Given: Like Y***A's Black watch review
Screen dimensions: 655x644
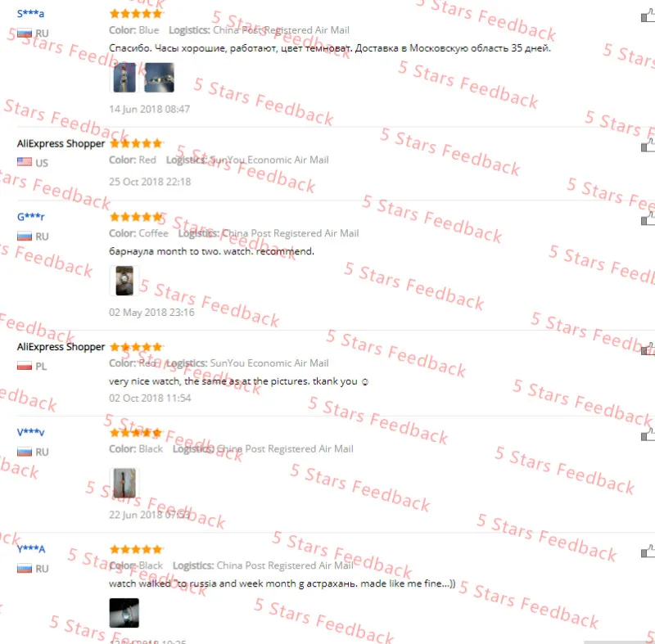Looking at the screenshot, I should [x=648, y=552].
